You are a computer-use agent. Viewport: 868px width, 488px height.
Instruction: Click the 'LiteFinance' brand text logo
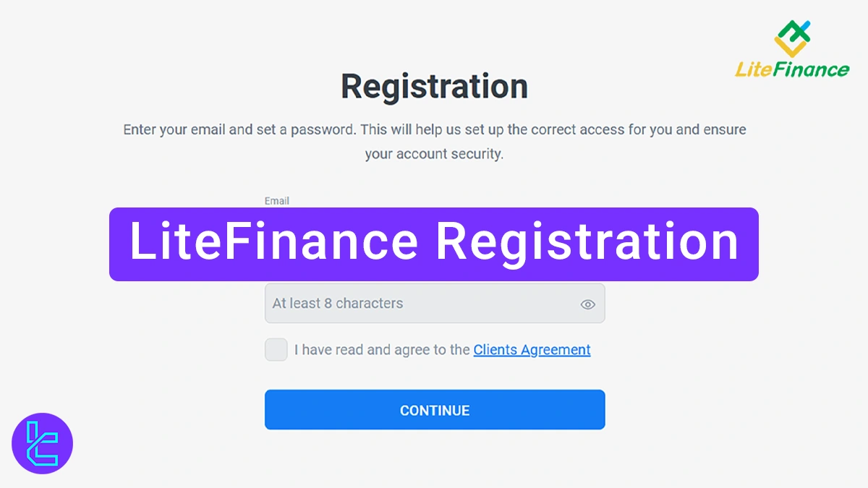793,70
